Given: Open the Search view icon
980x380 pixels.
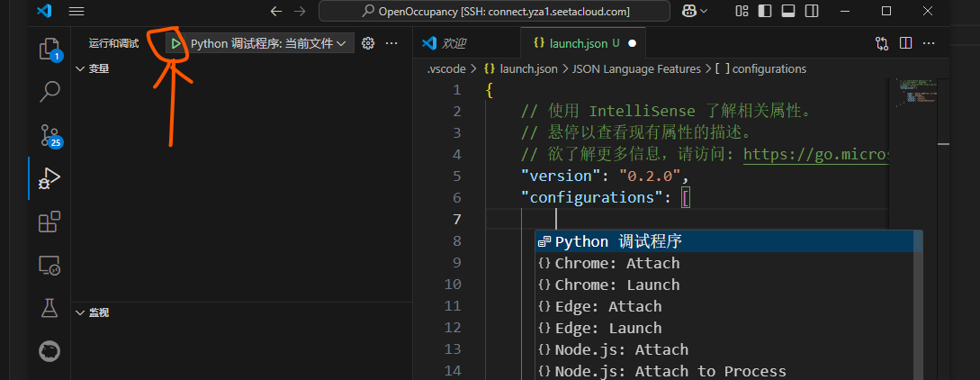Looking at the screenshot, I should pos(49,91).
